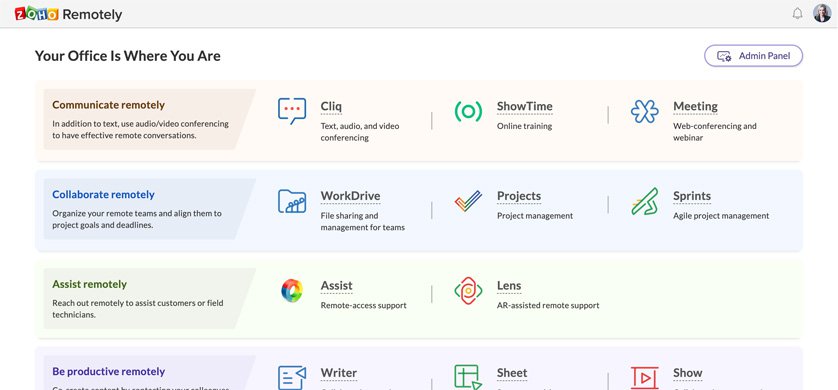Select the Meeting app icon

tap(645, 111)
